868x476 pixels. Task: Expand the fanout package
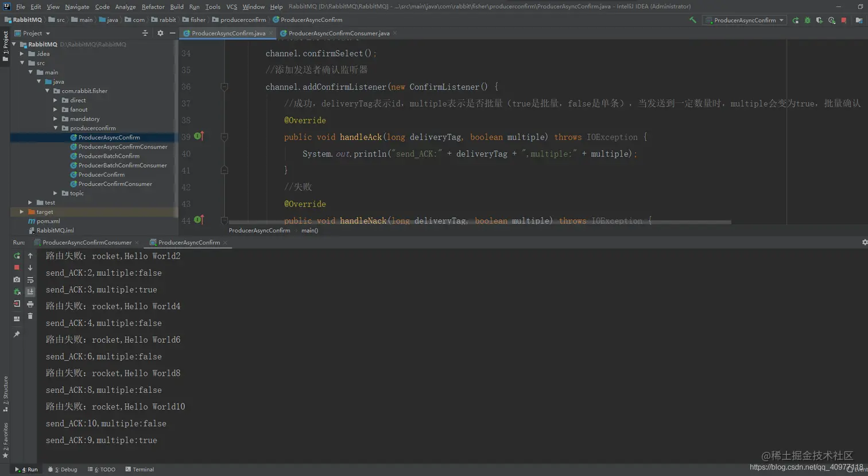pyautogui.click(x=56, y=110)
